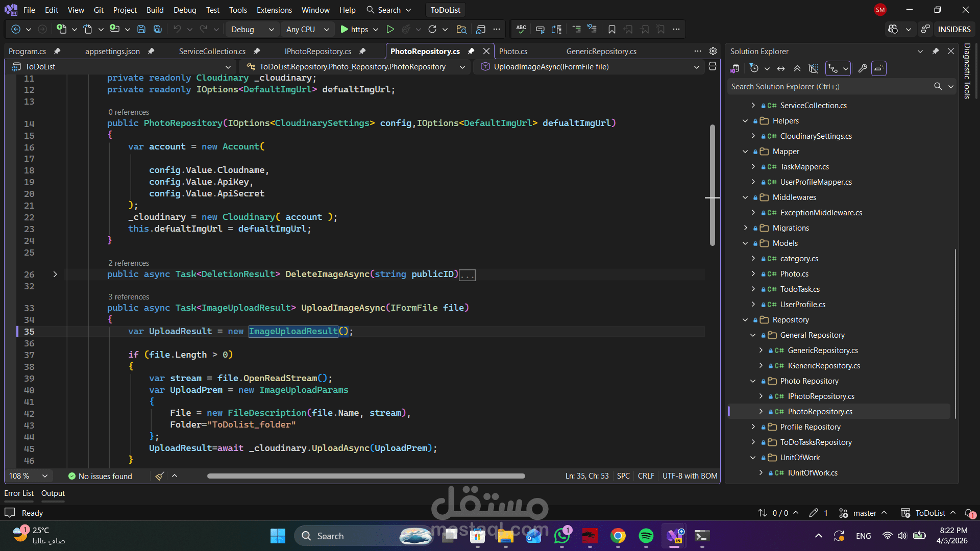980x551 pixels.
Task: Click the Start Without Debugging play icon
Action: coord(390,30)
